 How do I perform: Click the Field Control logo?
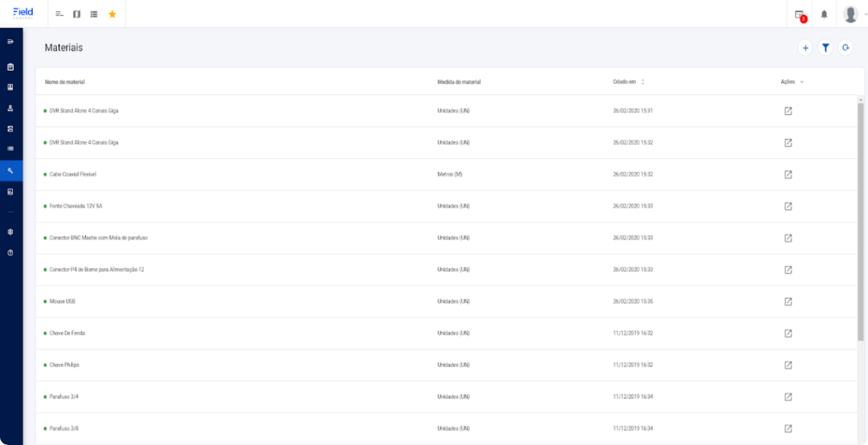tap(23, 13)
